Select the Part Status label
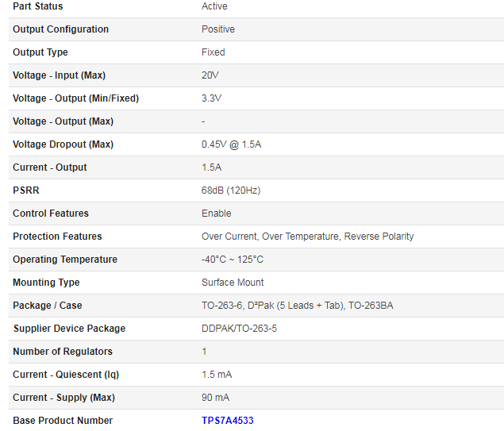This screenshot has height=431, width=504. [x=37, y=6]
